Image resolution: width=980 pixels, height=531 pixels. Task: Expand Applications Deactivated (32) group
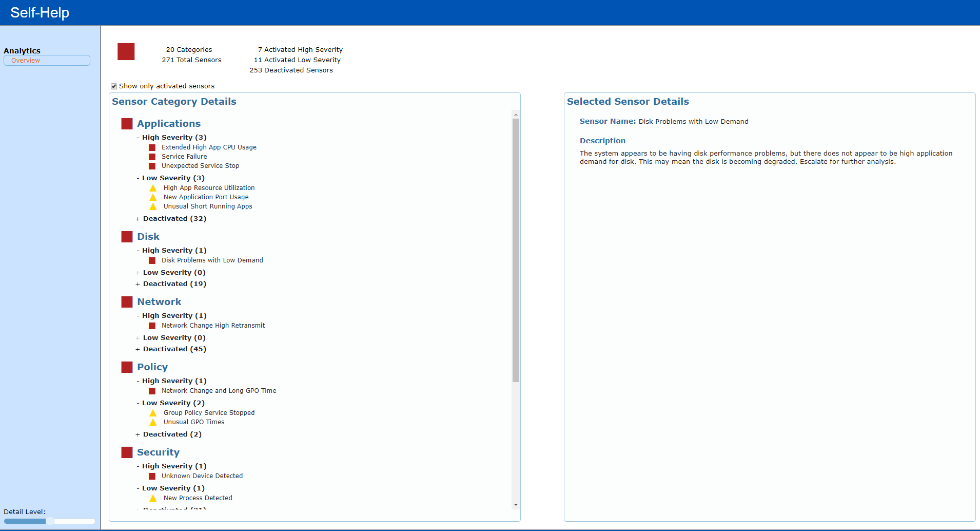pyautogui.click(x=138, y=219)
